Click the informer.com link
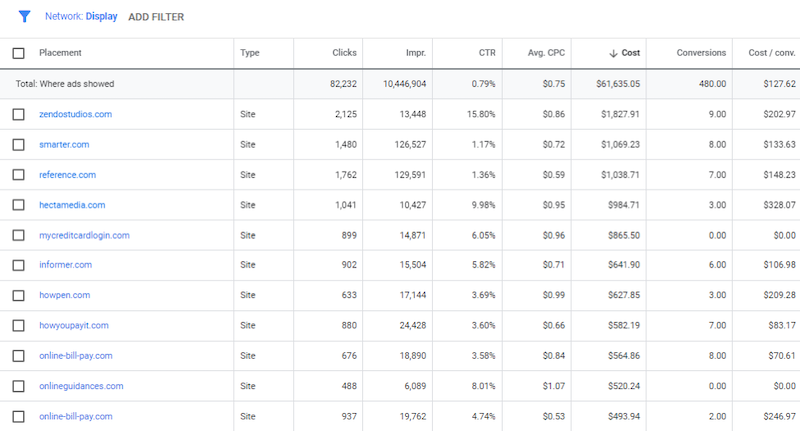Viewport: 800px width, 431px height. click(x=65, y=265)
